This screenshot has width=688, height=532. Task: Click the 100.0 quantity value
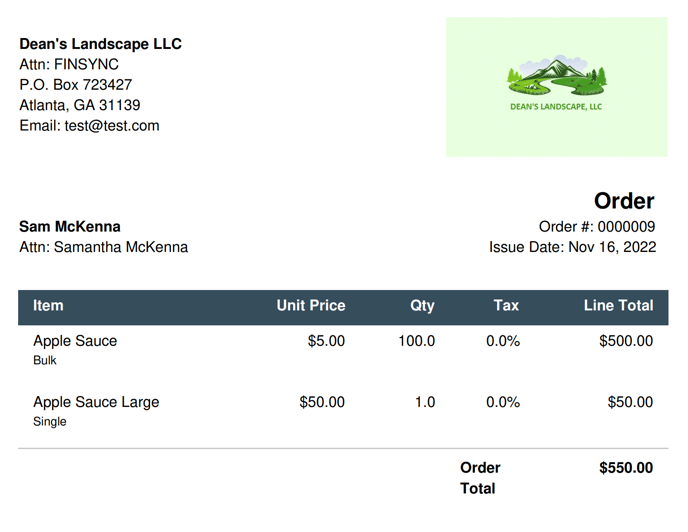[416, 341]
